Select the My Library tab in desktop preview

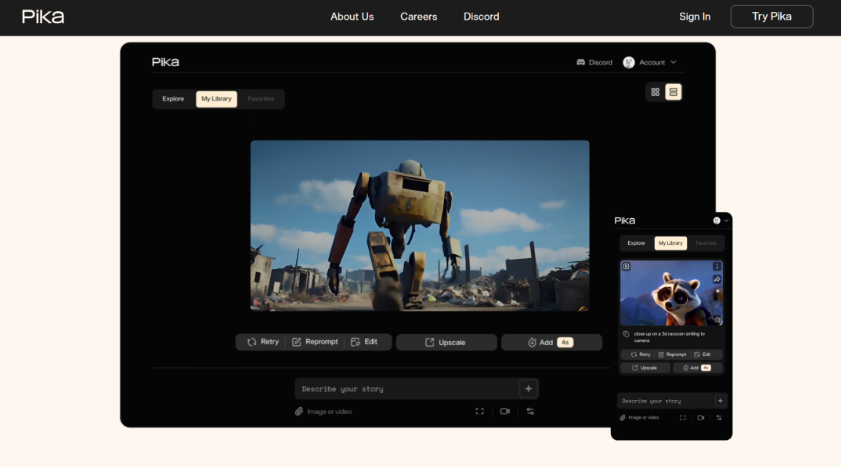[216, 99]
